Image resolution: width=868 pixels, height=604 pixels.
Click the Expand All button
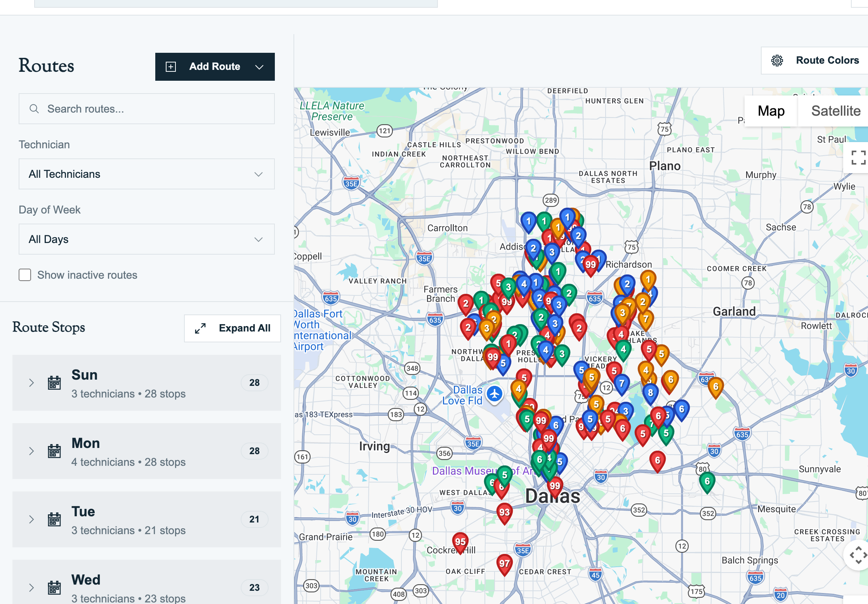click(233, 328)
